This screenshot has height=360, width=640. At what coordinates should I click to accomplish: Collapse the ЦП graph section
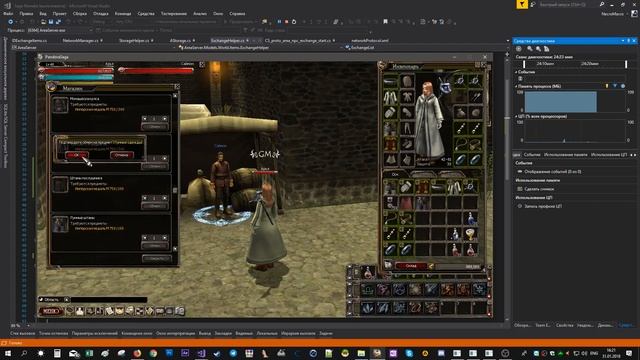(x=516, y=117)
